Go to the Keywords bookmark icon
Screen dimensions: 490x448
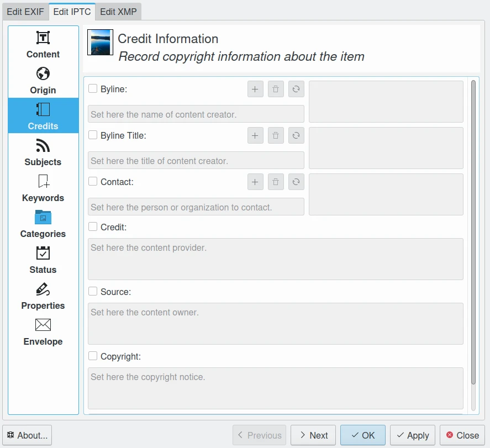tap(43, 181)
